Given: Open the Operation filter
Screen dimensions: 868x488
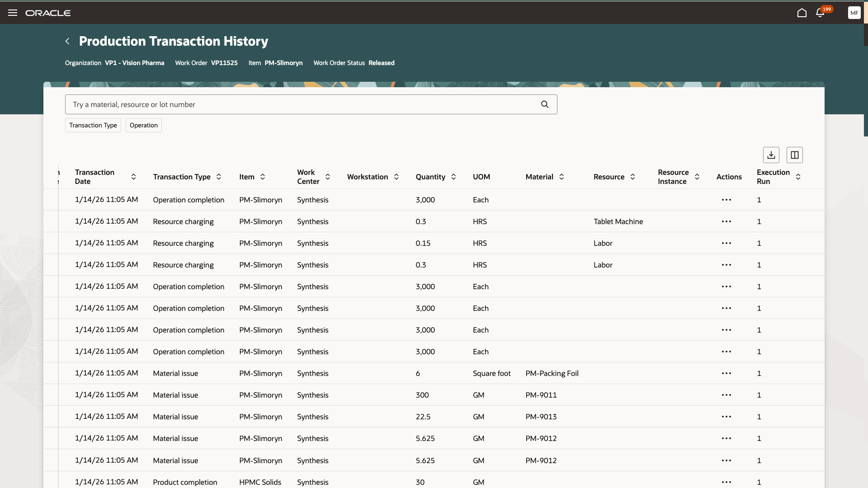Looking at the screenshot, I should click(x=143, y=125).
